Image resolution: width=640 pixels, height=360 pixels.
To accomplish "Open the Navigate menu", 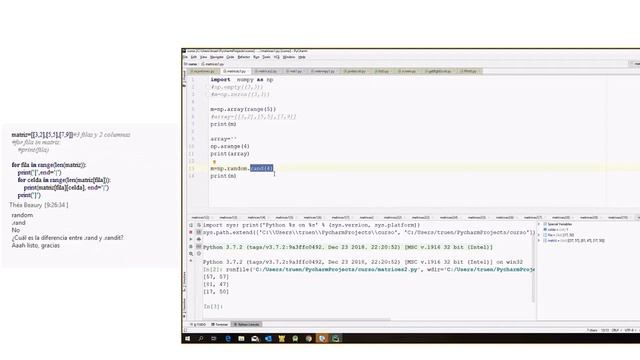I will (x=216, y=57).
